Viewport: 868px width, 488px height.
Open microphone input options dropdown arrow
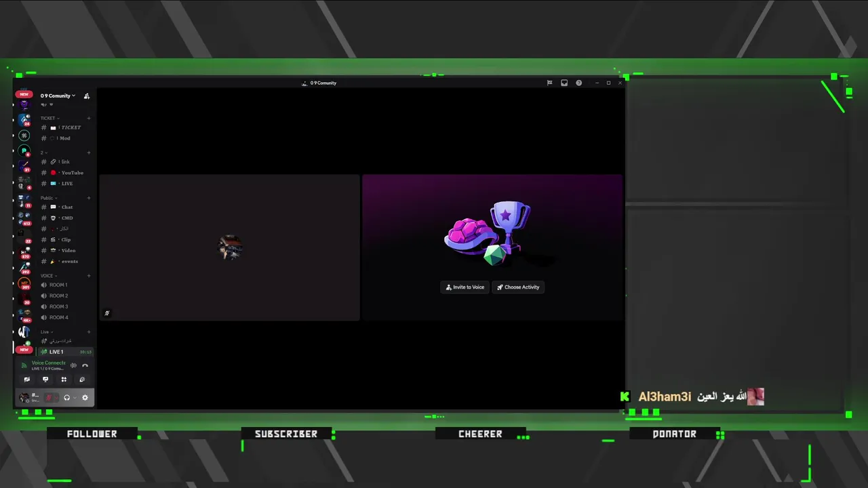click(56, 398)
